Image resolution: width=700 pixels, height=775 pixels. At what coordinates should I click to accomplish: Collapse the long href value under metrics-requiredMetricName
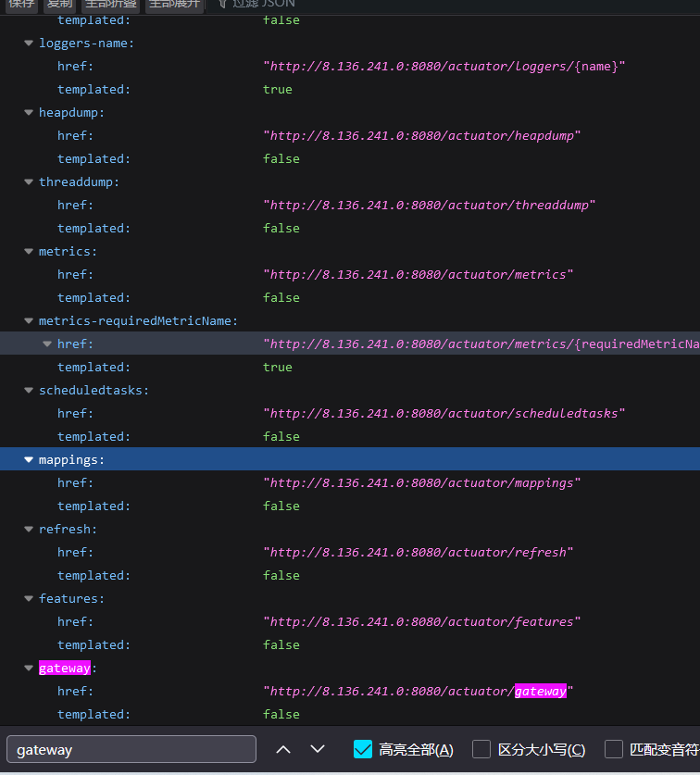coord(47,344)
